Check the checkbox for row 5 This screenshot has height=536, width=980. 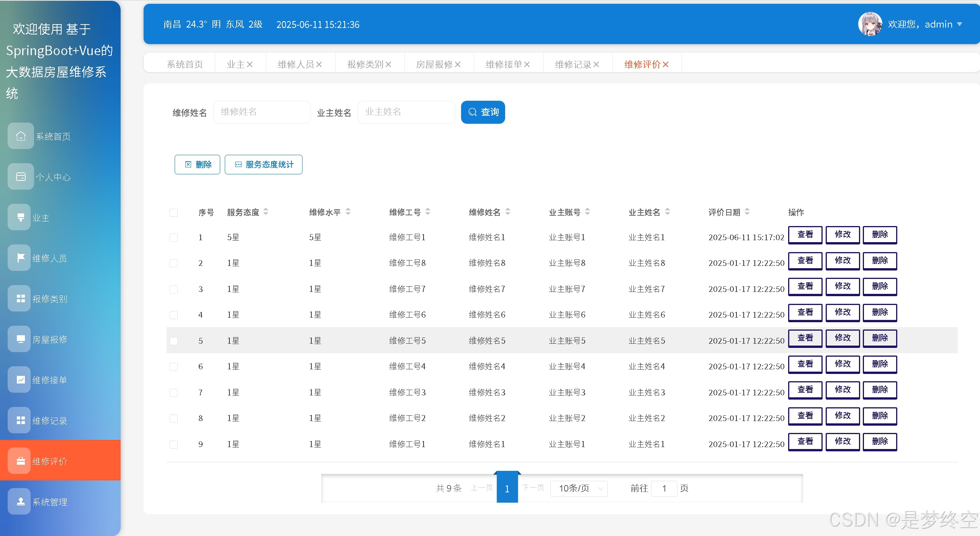pos(173,341)
